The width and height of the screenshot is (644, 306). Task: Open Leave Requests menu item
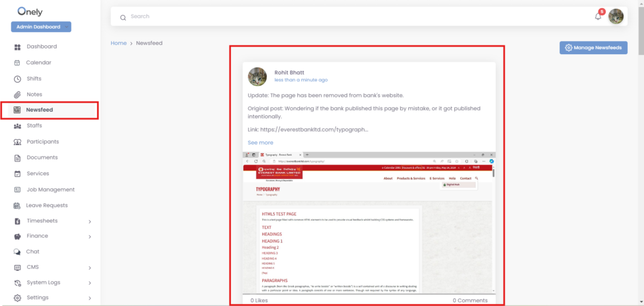click(x=47, y=205)
